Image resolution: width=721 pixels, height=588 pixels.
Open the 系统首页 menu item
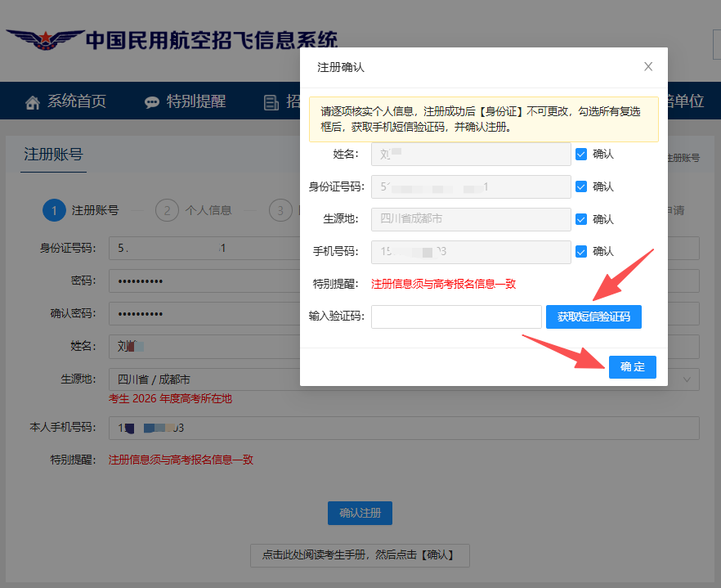pyautogui.click(x=76, y=102)
